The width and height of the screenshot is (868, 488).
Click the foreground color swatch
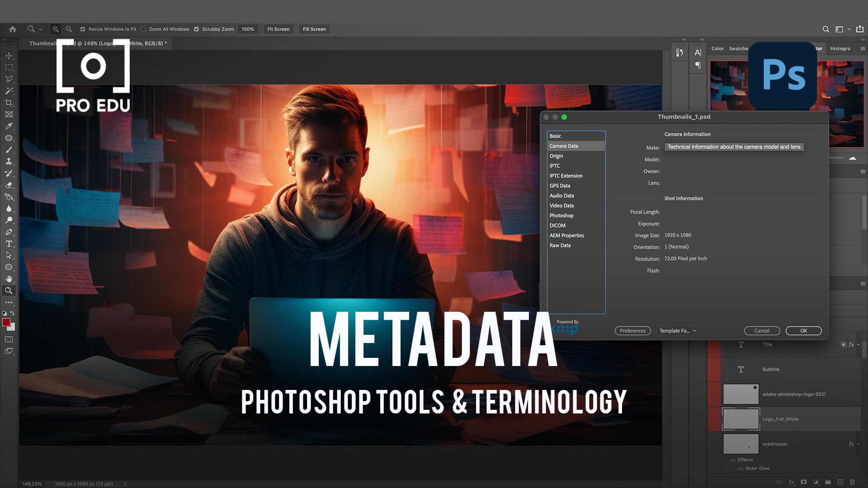point(7,322)
